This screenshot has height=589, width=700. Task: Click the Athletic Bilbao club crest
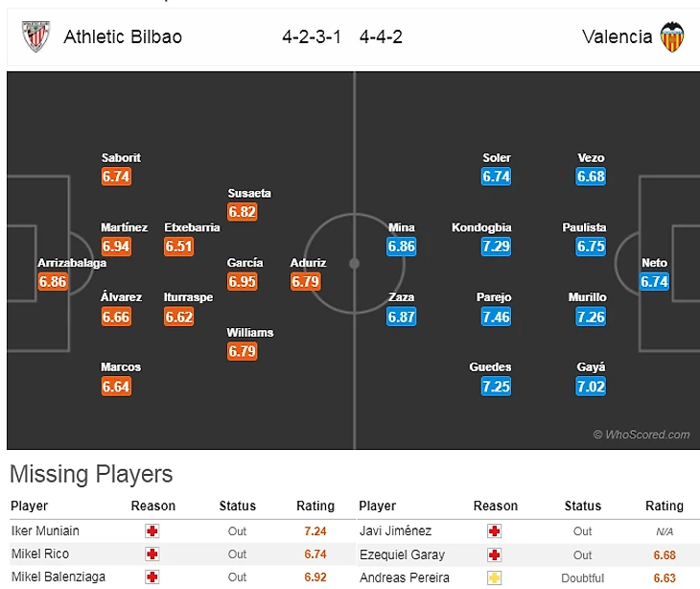click(x=35, y=37)
